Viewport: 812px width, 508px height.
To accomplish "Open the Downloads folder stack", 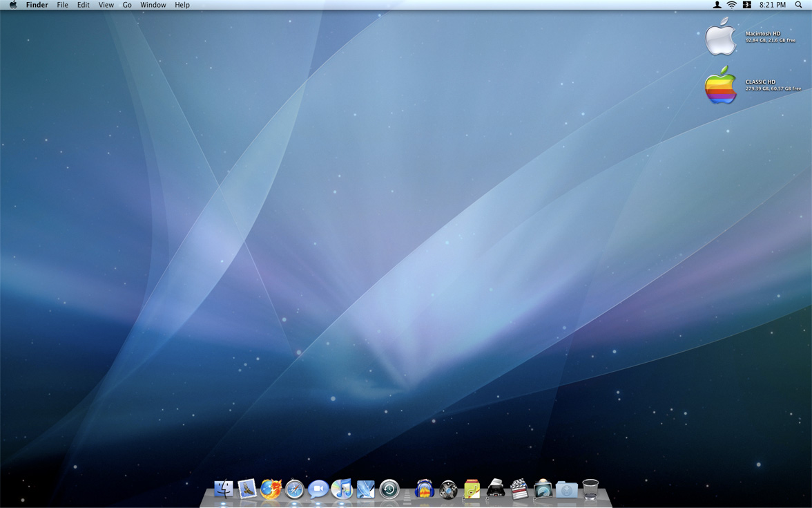I will (x=566, y=489).
